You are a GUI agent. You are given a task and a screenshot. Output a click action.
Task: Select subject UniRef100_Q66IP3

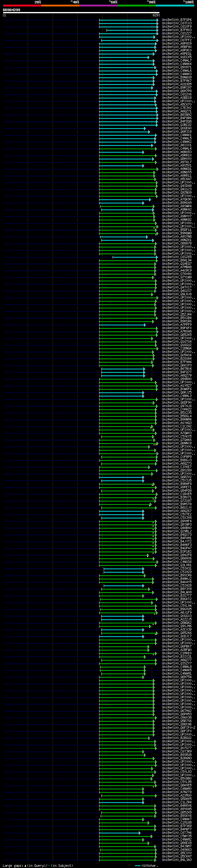click(x=177, y=365)
